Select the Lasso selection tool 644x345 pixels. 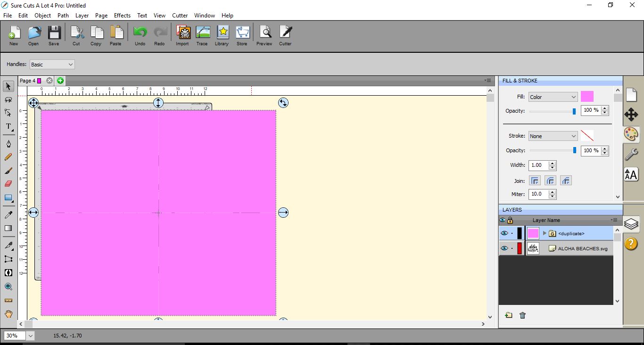[8, 100]
